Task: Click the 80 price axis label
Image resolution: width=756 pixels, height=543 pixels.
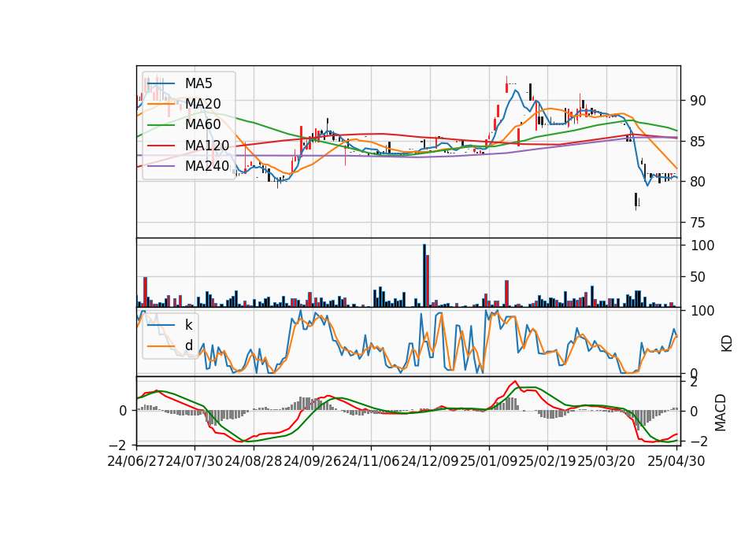Action: (x=698, y=182)
